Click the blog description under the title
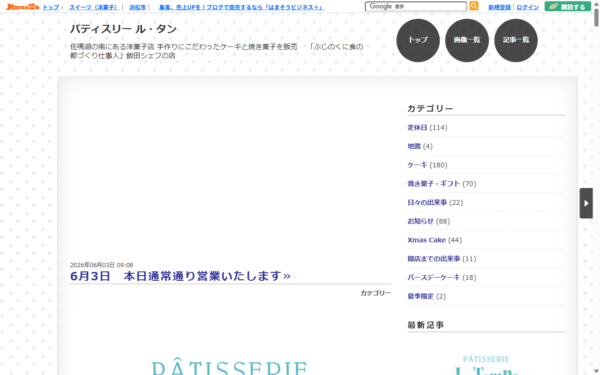This screenshot has height=375, width=600. point(216,51)
